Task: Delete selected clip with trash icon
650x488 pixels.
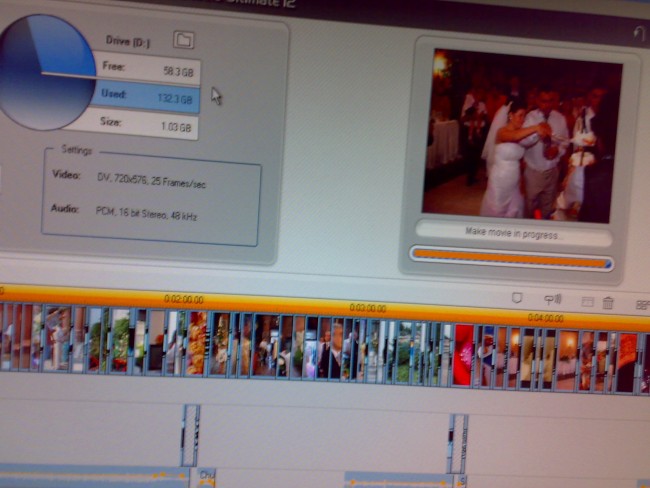Action: tap(608, 303)
